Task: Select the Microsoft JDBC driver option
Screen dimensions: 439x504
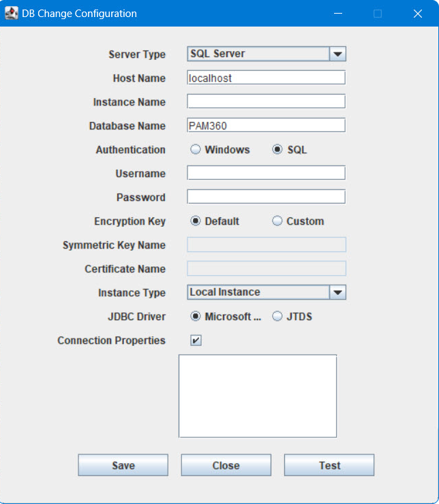Action: pos(195,316)
